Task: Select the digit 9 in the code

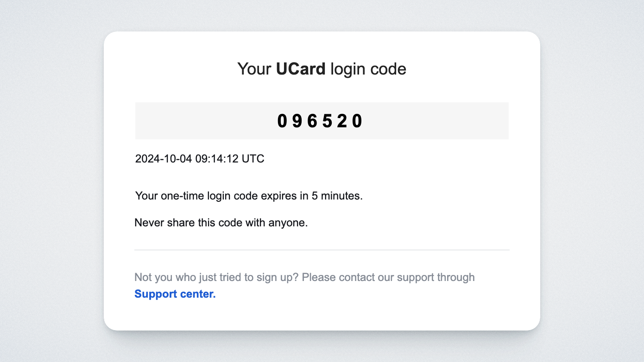Action: (297, 121)
